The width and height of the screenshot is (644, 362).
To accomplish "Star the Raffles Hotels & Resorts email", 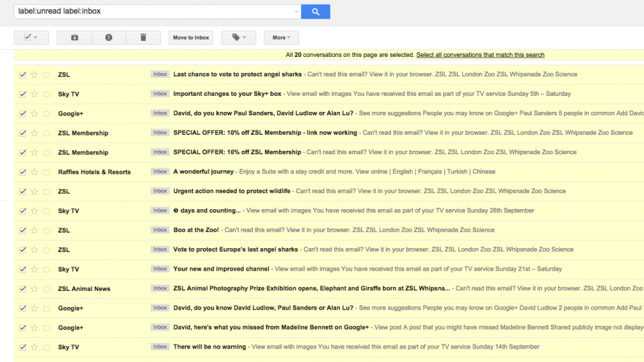I will tap(34, 172).
